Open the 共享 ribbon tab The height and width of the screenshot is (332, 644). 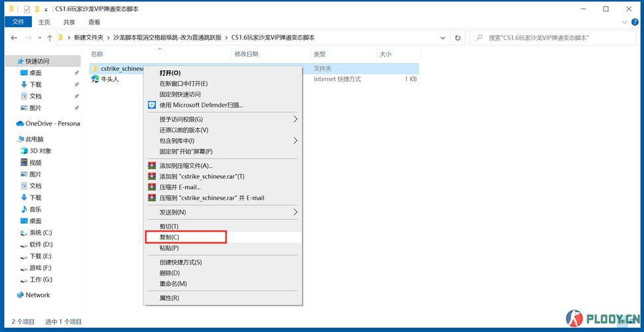(x=69, y=22)
